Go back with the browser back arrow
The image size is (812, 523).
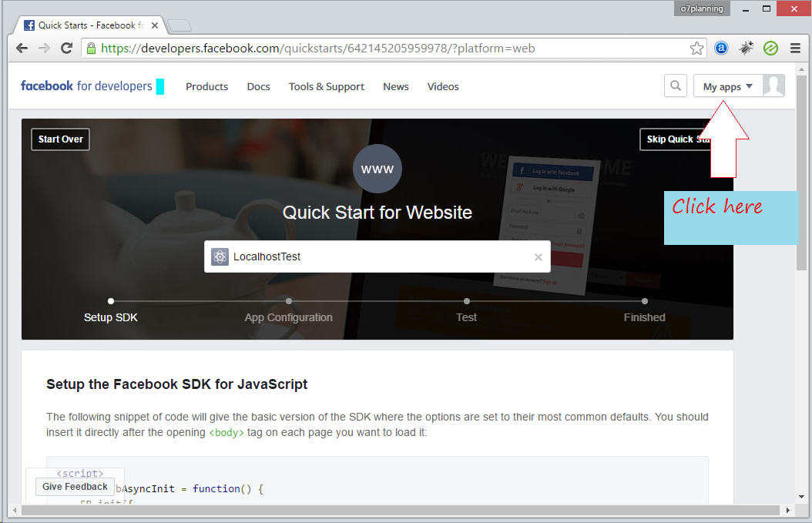pyautogui.click(x=22, y=49)
